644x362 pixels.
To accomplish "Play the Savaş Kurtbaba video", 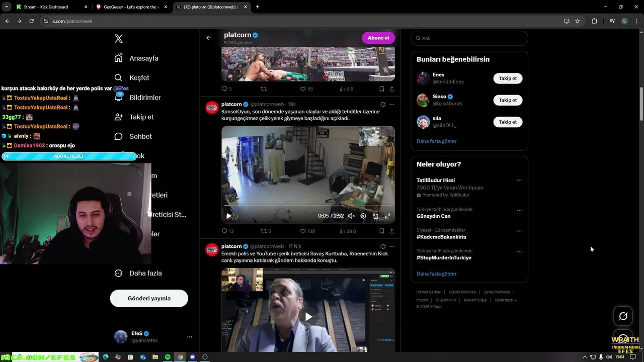I will pyautogui.click(x=308, y=317).
